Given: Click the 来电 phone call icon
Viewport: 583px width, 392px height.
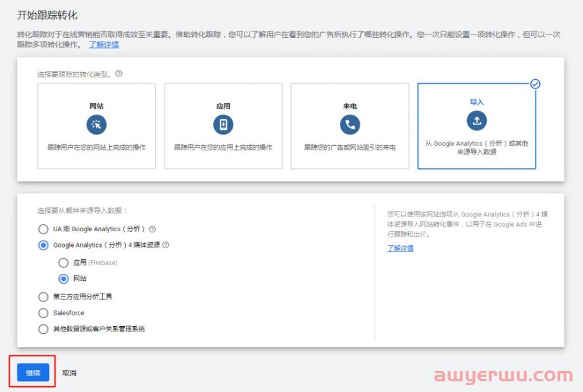Looking at the screenshot, I should [350, 125].
